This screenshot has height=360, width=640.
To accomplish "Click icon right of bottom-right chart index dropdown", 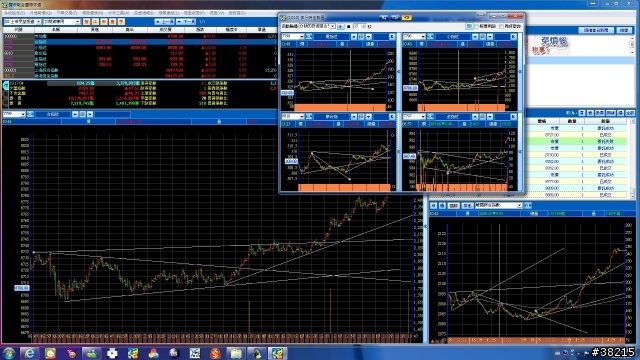I will 528,205.
